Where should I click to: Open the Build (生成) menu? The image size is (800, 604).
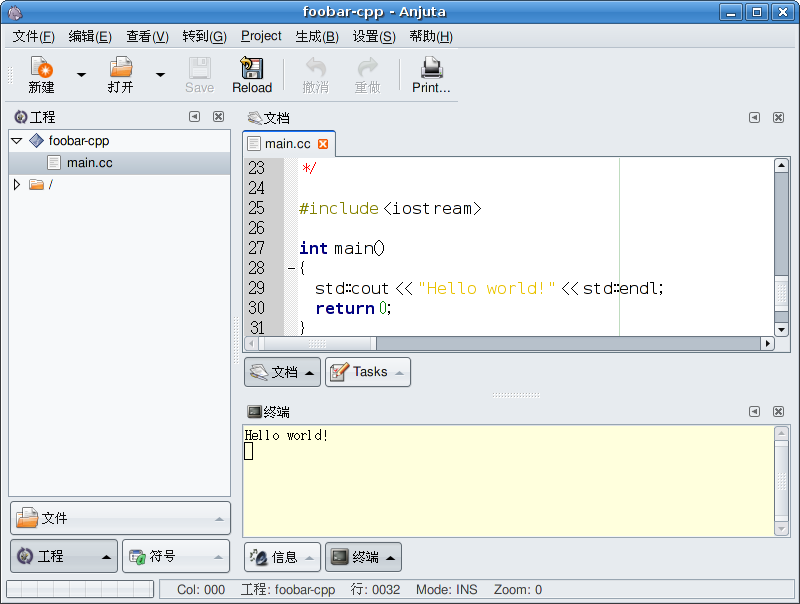pyautogui.click(x=317, y=36)
